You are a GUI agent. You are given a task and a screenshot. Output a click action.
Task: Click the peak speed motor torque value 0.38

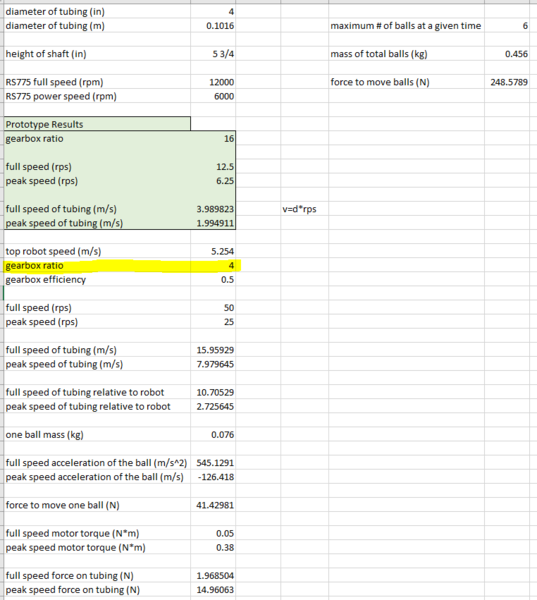[213, 548]
